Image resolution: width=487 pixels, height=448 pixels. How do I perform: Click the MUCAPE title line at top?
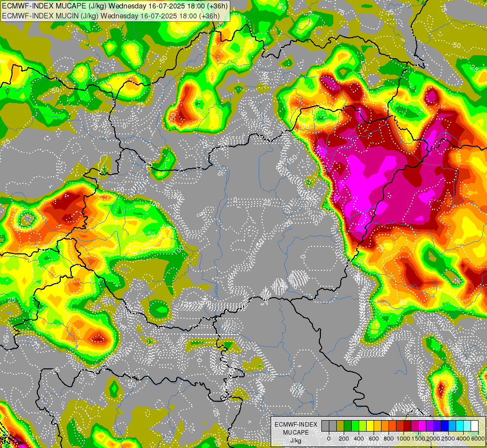(x=114, y=5)
